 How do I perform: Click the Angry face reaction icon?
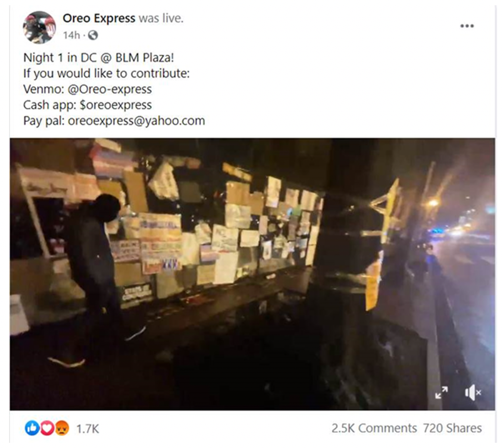62,428
